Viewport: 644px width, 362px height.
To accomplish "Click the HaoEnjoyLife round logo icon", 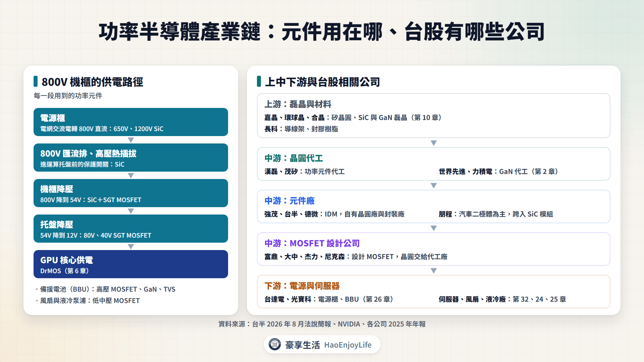I will pos(275,344).
